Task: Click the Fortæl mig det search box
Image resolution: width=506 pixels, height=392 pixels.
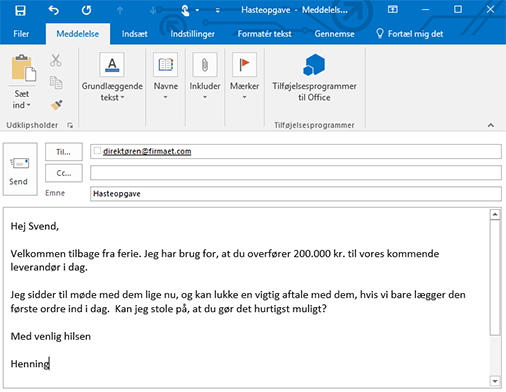Action: coord(410,34)
